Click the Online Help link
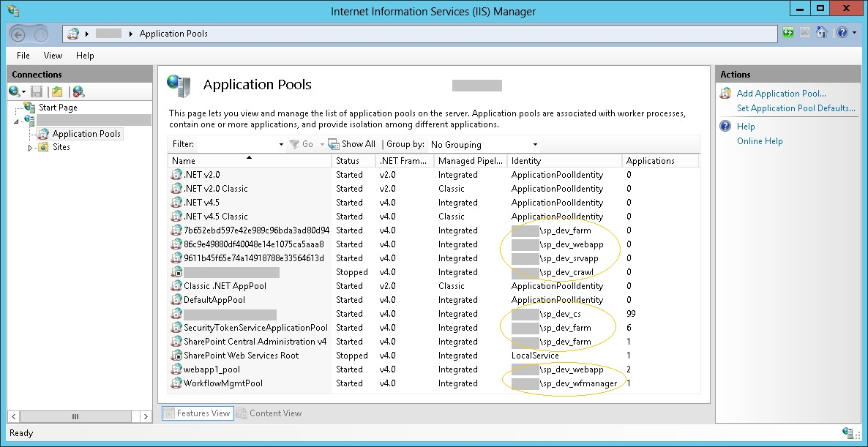This screenshot has height=447, width=868. point(760,141)
